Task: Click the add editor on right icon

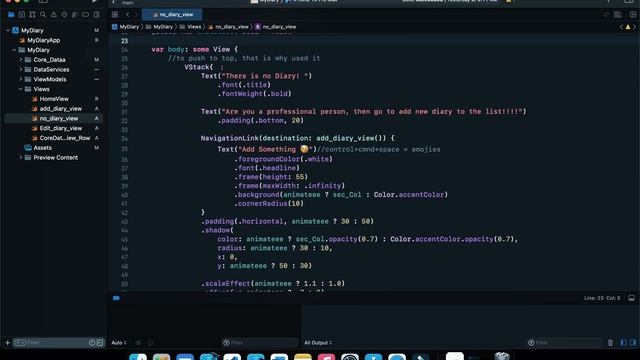Action: [633, 15]
